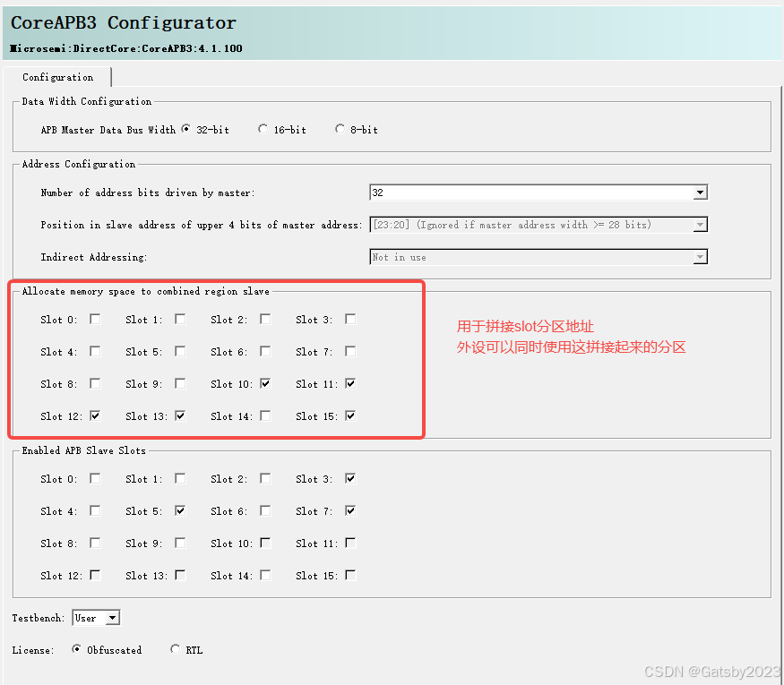The height and width of the screenshot is (685, 784).
Task: Click the 'Testbench:' label
Action: pos(39,618)
